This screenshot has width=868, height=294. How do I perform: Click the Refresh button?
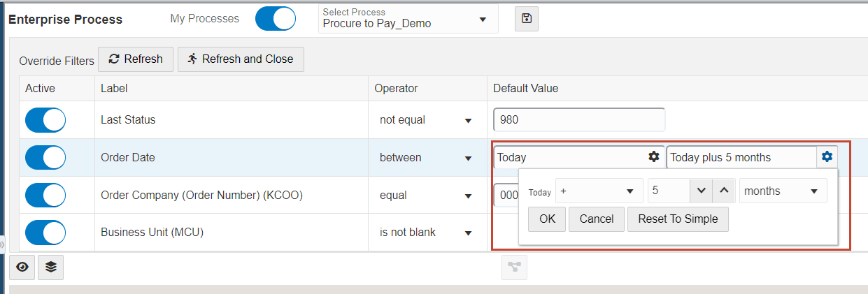[136, 59]
